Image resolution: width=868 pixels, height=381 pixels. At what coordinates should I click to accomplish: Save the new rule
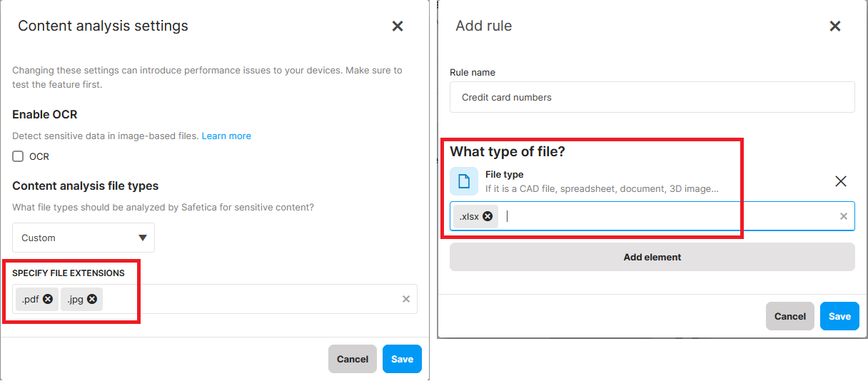point(839,316)
